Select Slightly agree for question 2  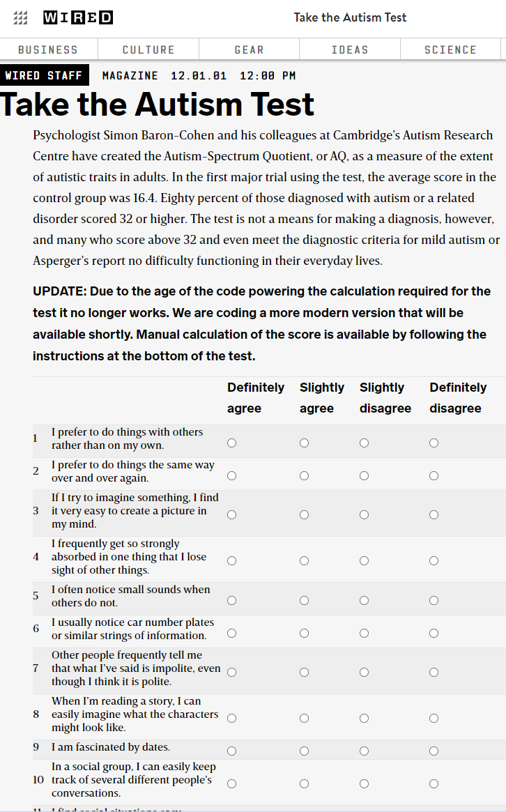point(305,476)
